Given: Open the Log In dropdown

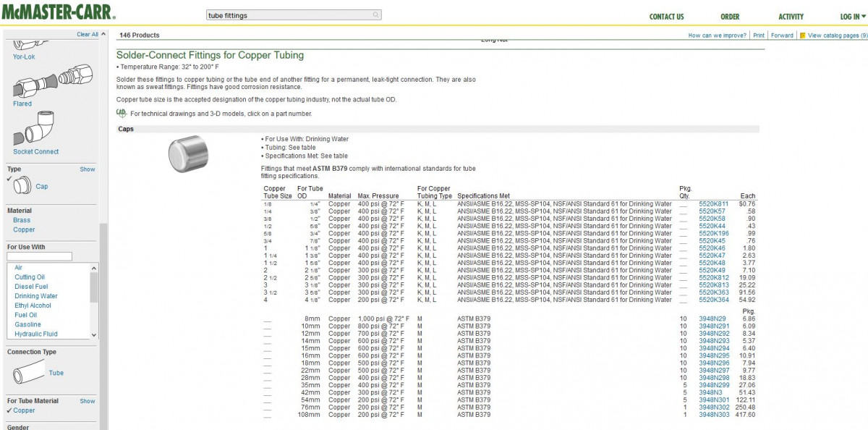Looking at the screenshot, I should (x=849, y=17).
